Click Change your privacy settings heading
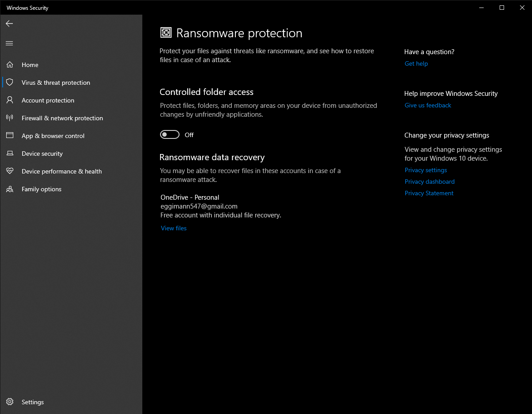Viewport: 532px width, 414px height. click(447, 135)
